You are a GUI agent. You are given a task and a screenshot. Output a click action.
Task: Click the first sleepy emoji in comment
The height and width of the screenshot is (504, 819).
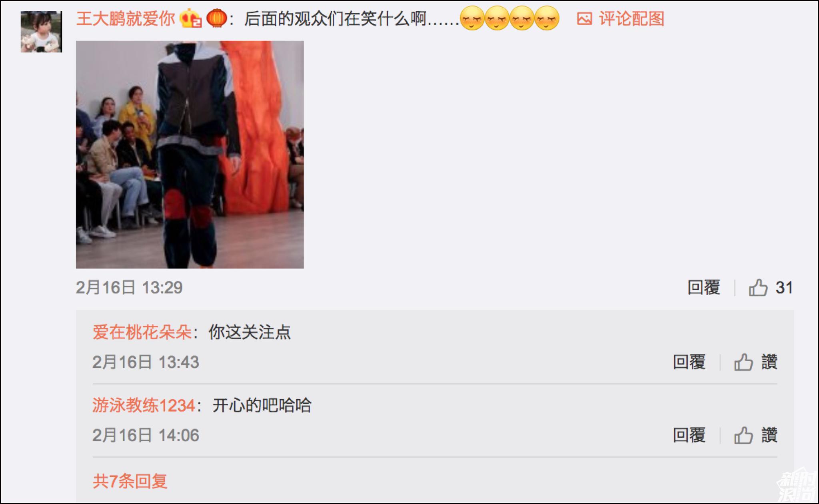click(x=472, y=19)
